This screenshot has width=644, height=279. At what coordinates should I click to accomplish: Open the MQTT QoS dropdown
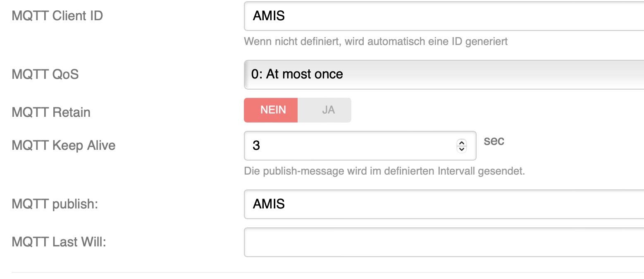click(x=442, y=74)
